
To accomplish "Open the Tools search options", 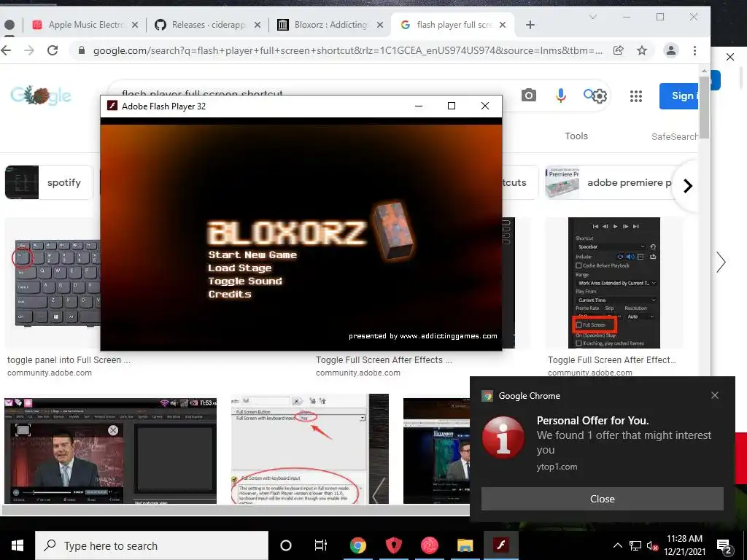I will [576, 136].
